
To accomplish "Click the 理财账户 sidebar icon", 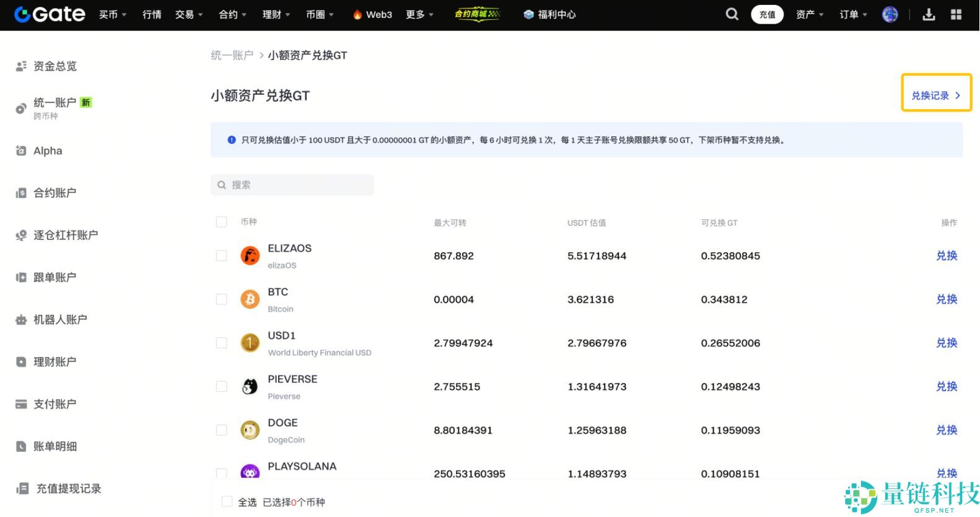I will pyautogui.click(x=21, y=362).
